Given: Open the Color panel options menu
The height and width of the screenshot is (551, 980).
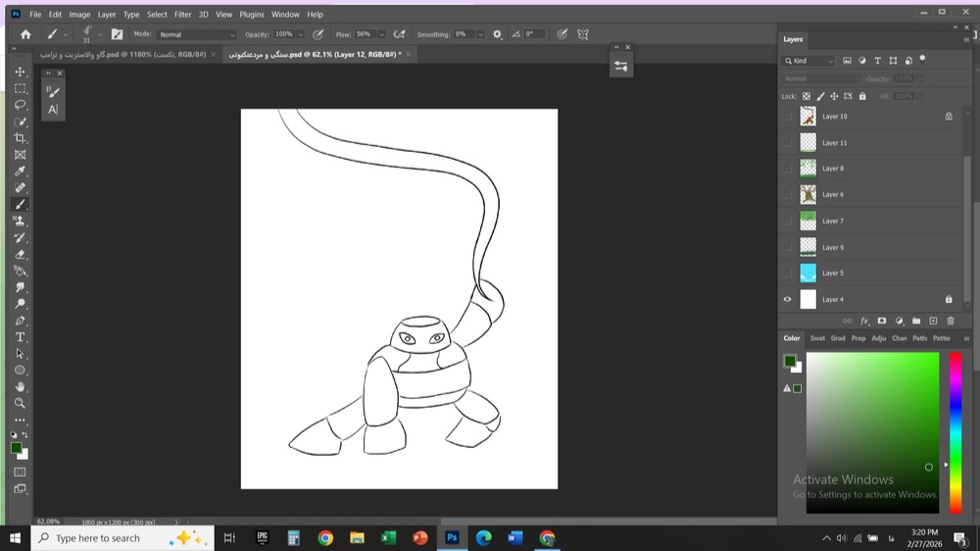Looking at the screenshot, I should click(966, 338).
